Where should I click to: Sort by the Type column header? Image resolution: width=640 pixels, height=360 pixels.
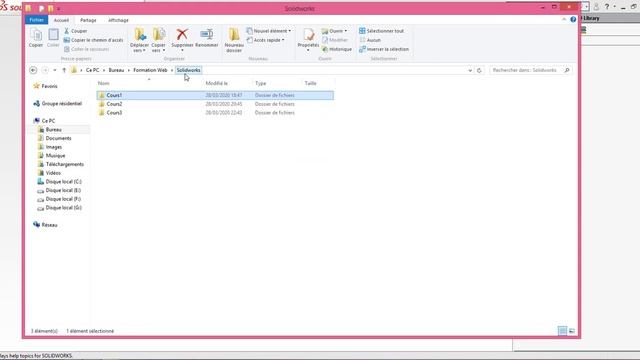point(260,83)
